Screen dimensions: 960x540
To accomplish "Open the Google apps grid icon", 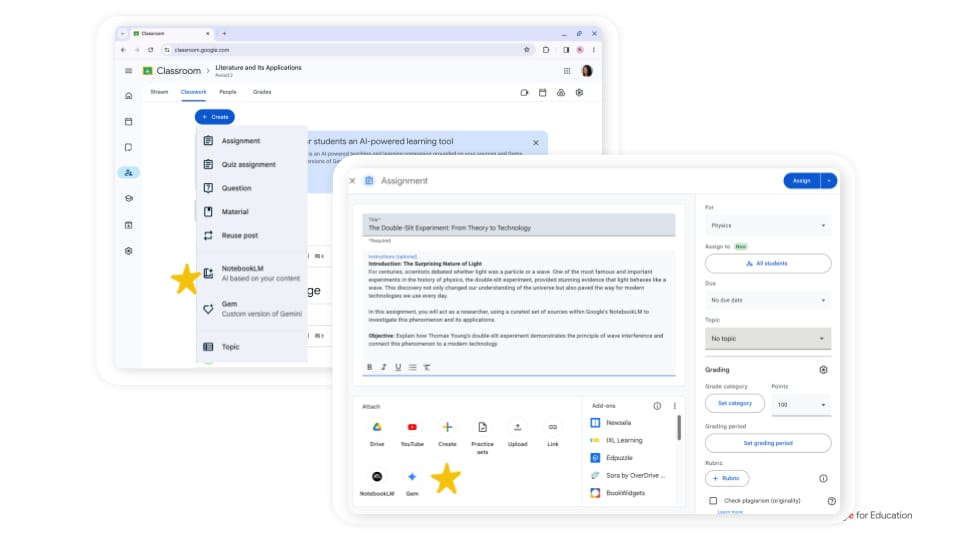I will [567, 71].
